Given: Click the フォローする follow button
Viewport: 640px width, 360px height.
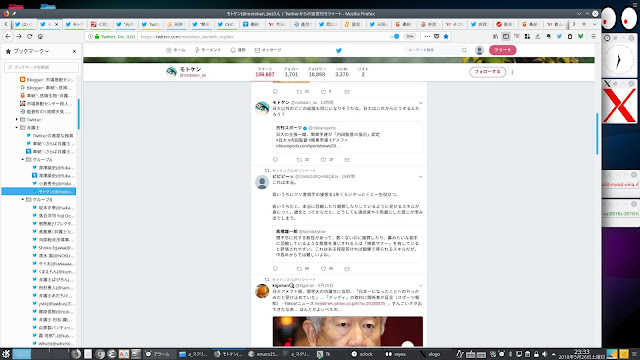Looking at the screenshot, I should coord(487,72).
